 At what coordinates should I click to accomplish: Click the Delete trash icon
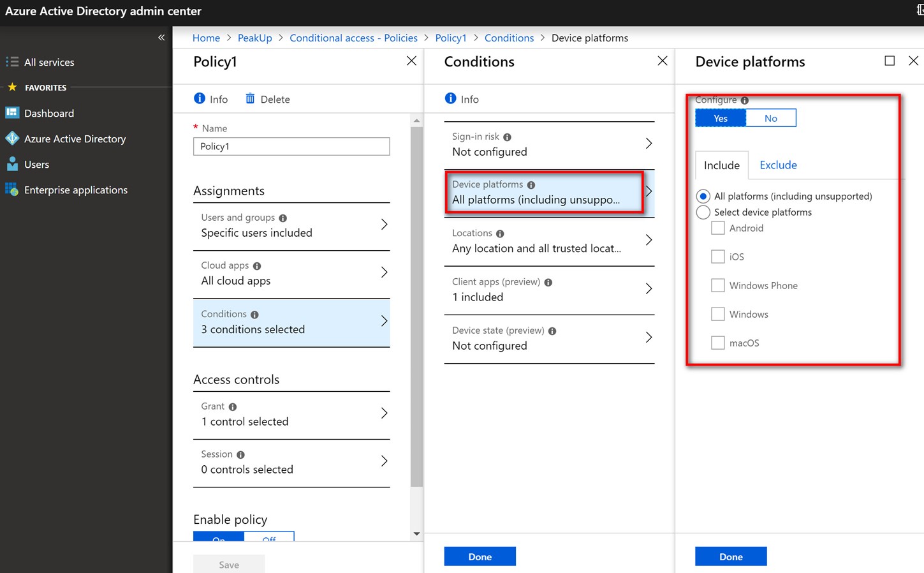pyautogui.click(x=250, y=98)
